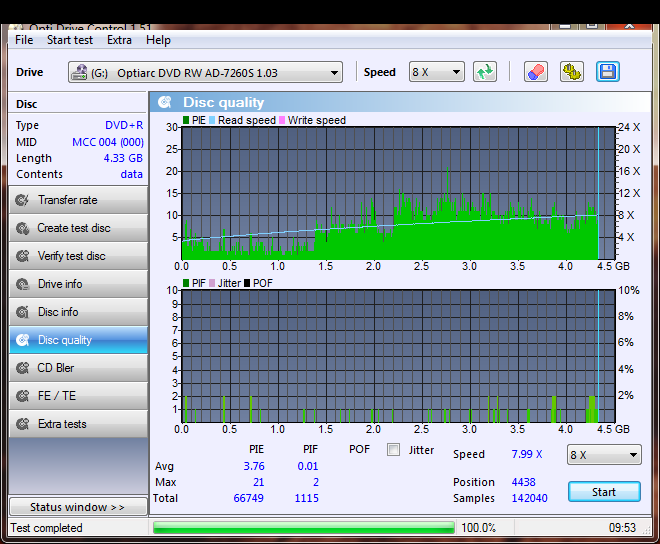660x544 pixels.
Task: Click the PIE total value 66749
Action: coord(248,498)
